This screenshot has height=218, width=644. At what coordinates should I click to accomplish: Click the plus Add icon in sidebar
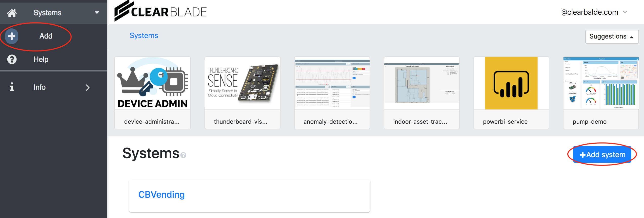pyautogui.click(x=12, y=36)
